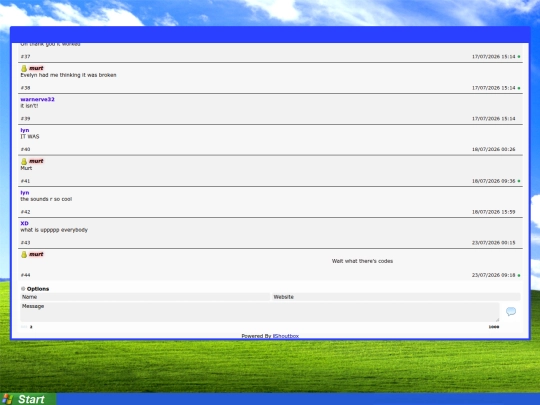Screen dimensions: 540x405
Task: Select message "Wait what there's codes"
Action: click(362, 261)
